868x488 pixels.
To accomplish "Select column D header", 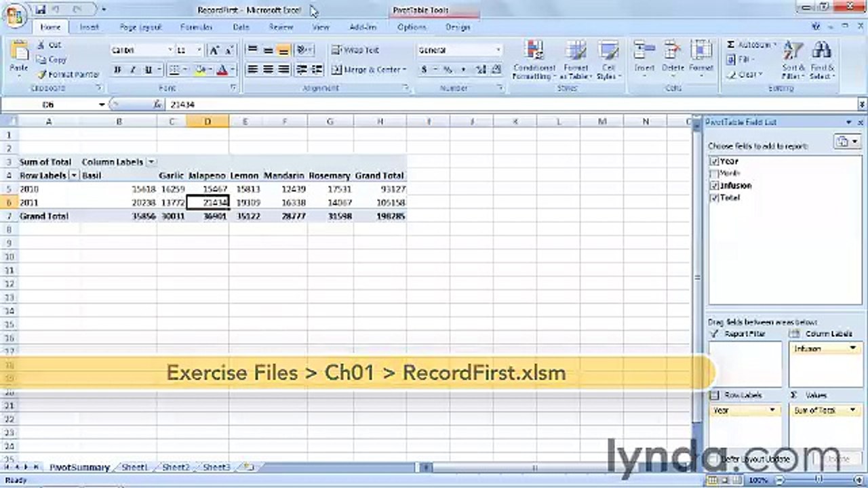I will [x=208, y=122].
